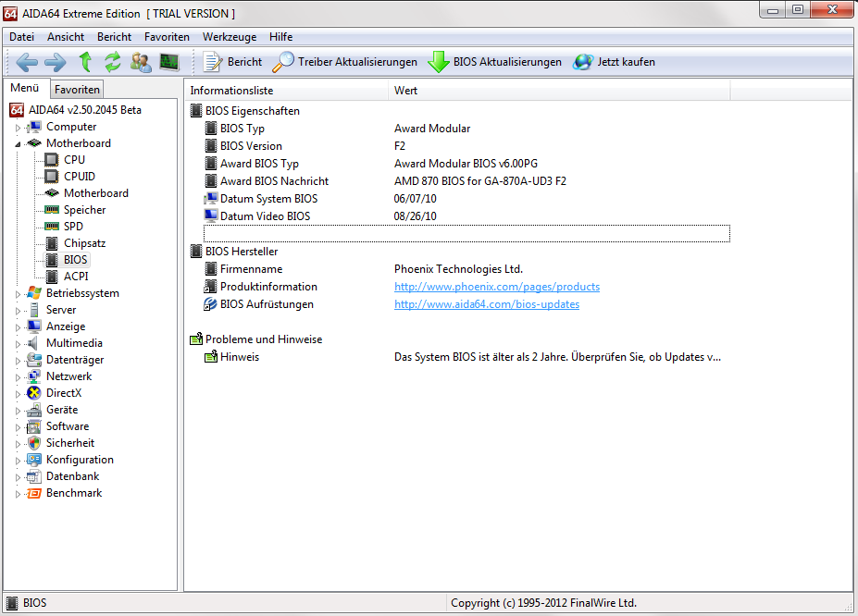
Task: Expand the Geräte tree node
Action: [x=18, y=411]
